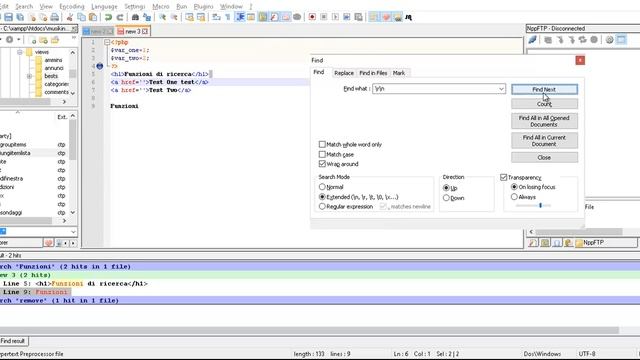Click the NppFTP Refresh icon

582,40
